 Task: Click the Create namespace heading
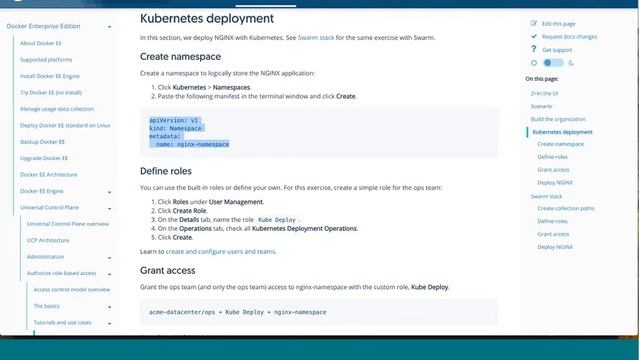click(180, 56)
